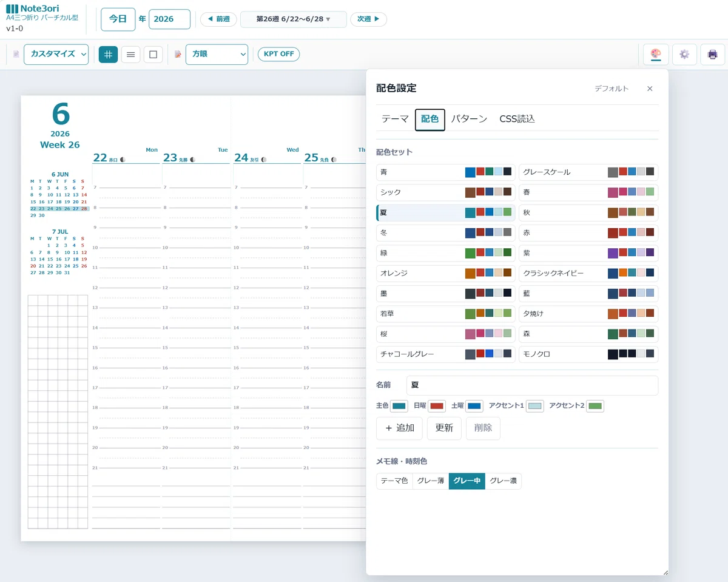Switch to the 配色 tab
728x582 pixels.
[430, 120]
